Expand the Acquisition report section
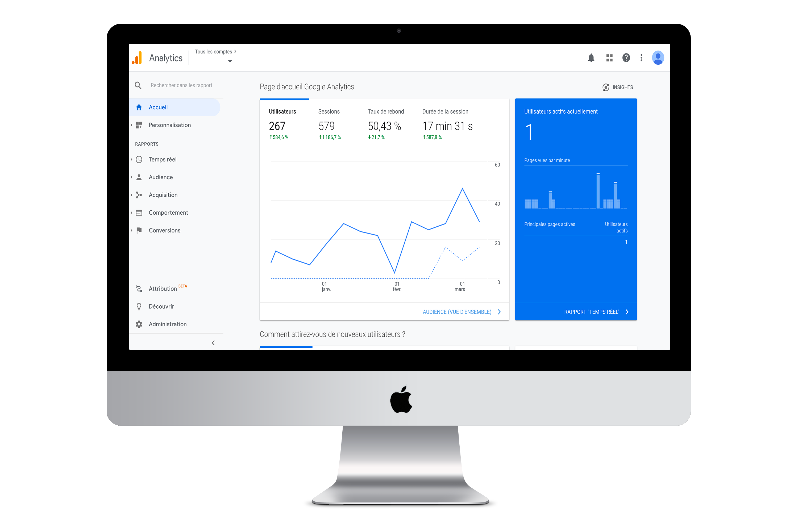The width and height of the screenshot is (798, 532). [163, 194]
